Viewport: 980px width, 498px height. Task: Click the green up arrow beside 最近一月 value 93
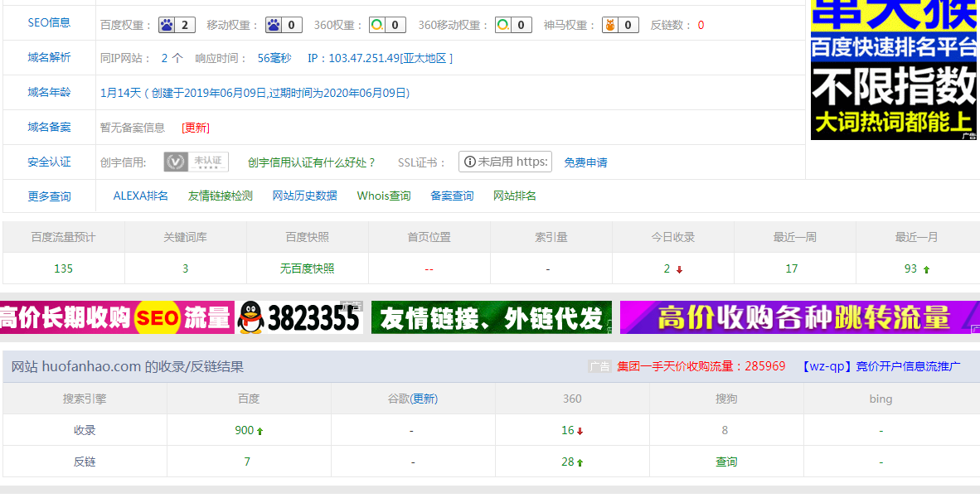[926, 270]
